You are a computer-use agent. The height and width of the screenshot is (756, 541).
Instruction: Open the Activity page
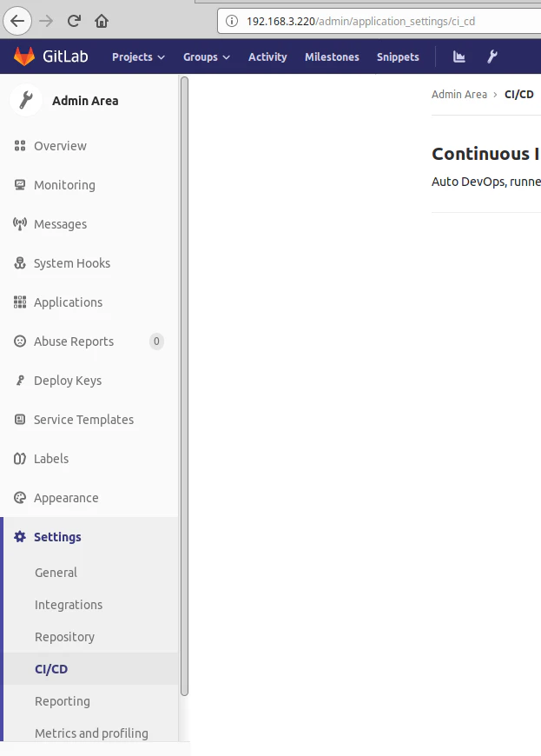(267, 56)
